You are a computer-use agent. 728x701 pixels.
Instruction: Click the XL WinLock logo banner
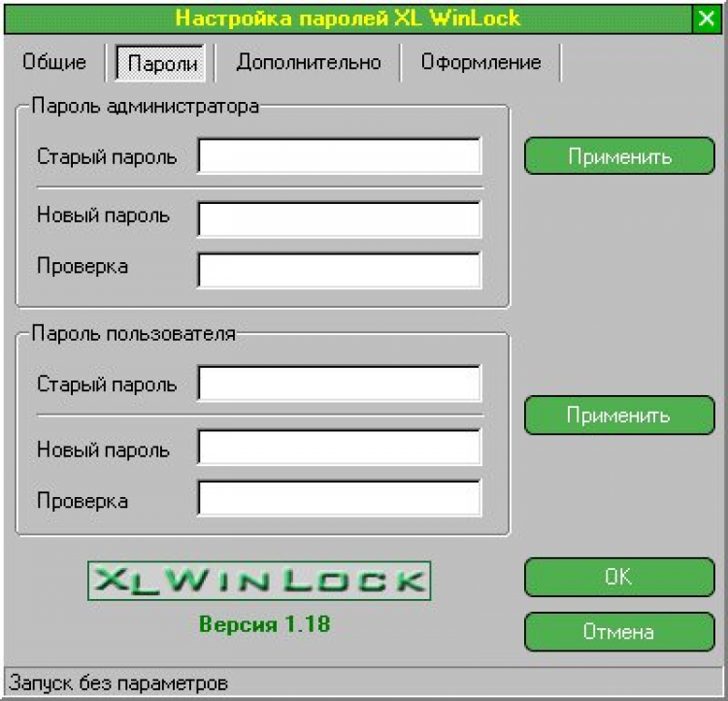point(259,581)
